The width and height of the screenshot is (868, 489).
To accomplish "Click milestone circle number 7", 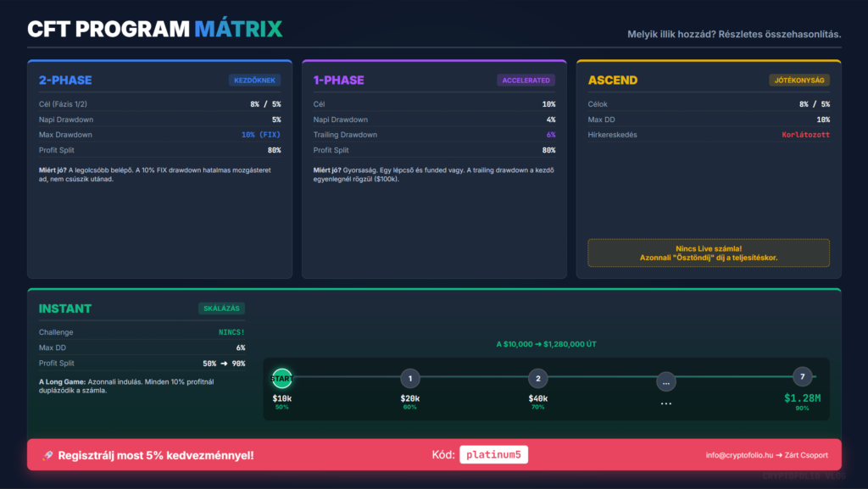I will pyautogui.click(x=802, y=377).
